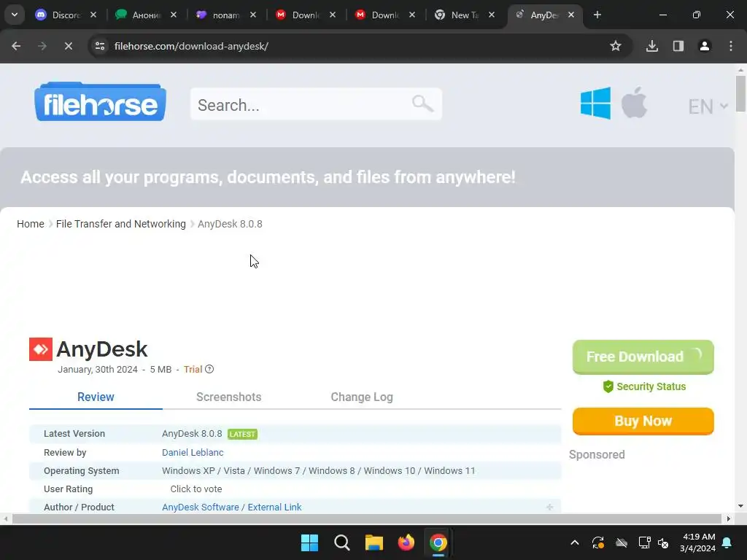Viewport: 747px width, 560px height.
Task: Click to vote on User Rating
Action: (x=196, y=489)
